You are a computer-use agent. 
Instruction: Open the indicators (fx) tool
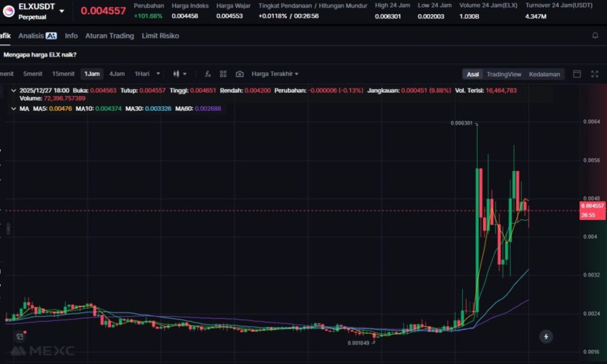click(x=207, y=74)
